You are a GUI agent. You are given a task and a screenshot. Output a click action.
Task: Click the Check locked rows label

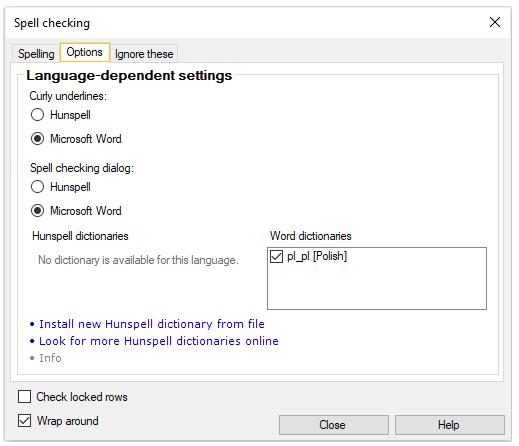82,397
